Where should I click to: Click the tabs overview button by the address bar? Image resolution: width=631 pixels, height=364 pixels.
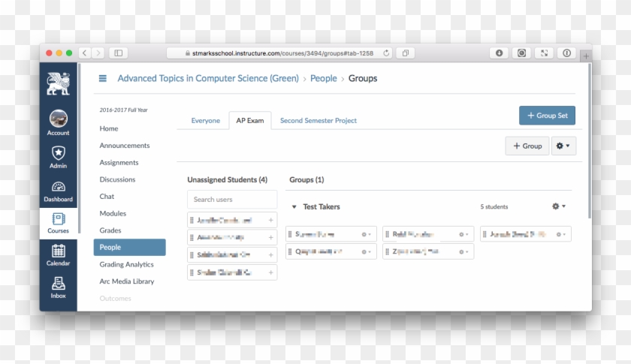coord(406,53)
